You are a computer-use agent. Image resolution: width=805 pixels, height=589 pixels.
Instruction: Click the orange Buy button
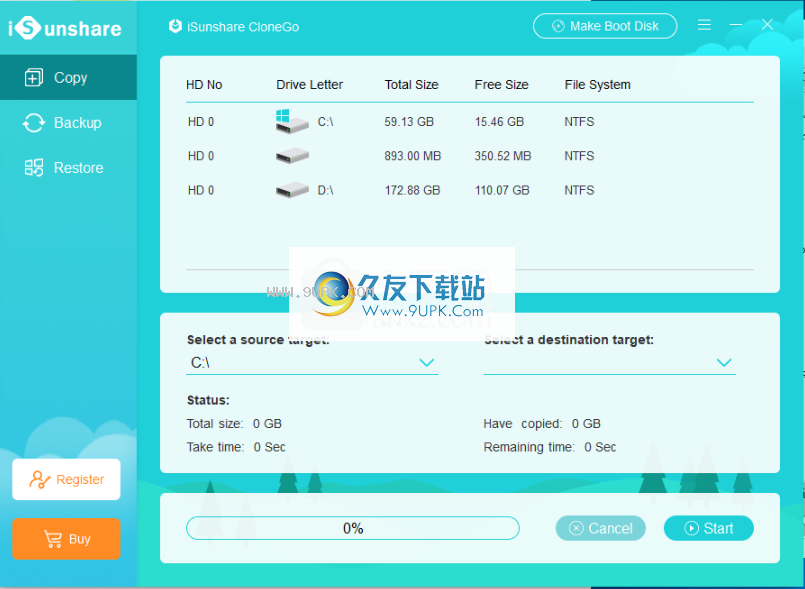[x=66, y=539]
